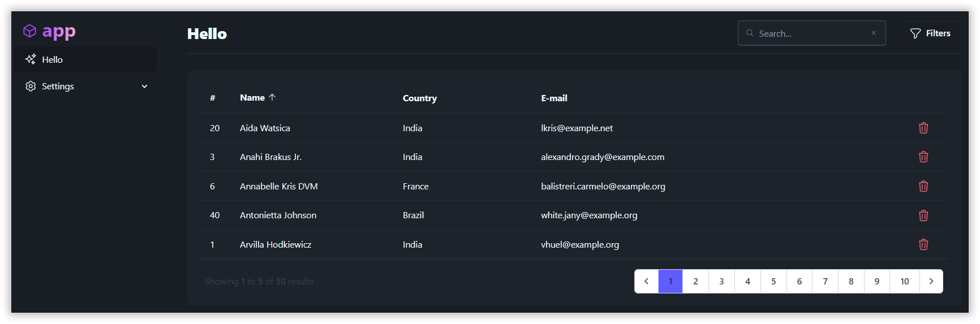Expand the Settings submenu chevron
This screenshot has height=324, width=980.
(144, 87)
